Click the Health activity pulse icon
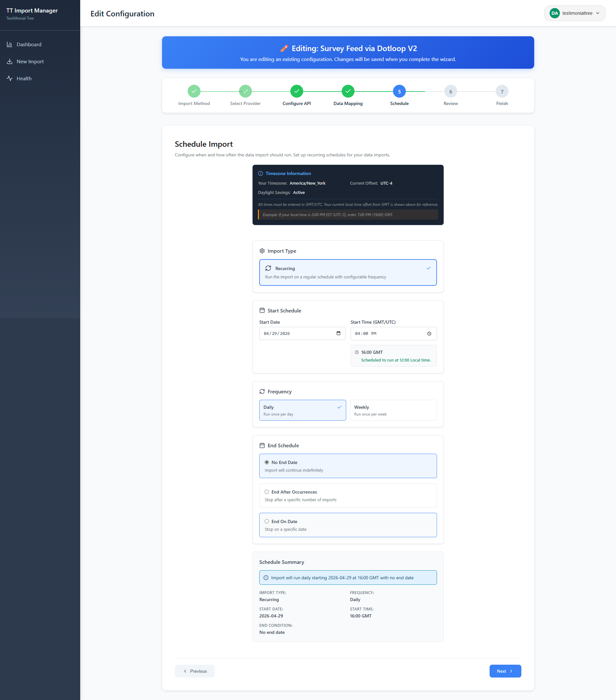Image resolution: width=616 pixels, height=700 pixels. tap(10, 78)
